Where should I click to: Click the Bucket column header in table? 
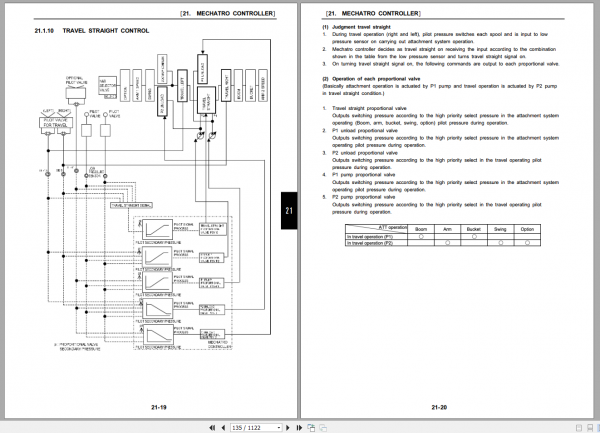(474, 229)
